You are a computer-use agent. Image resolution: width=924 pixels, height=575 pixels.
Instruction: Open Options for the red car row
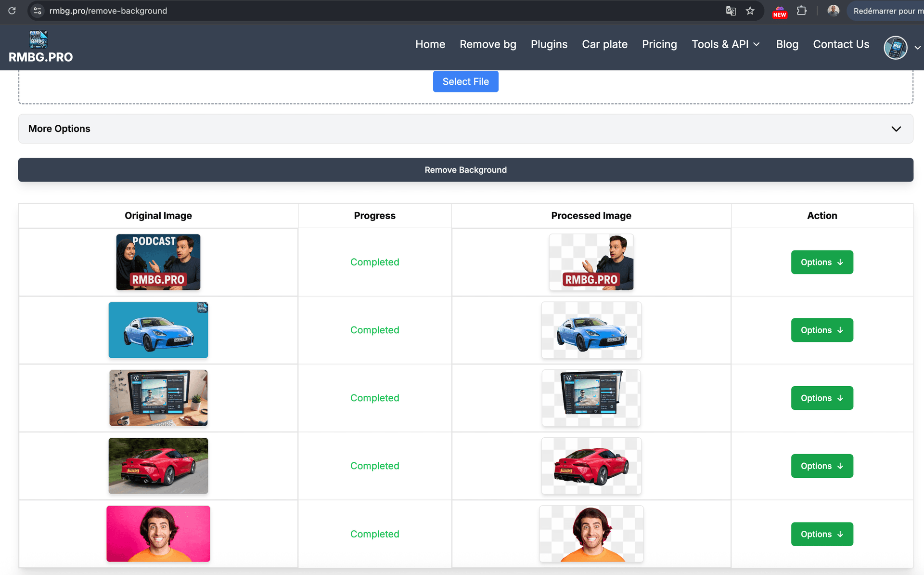click(821, 466)
